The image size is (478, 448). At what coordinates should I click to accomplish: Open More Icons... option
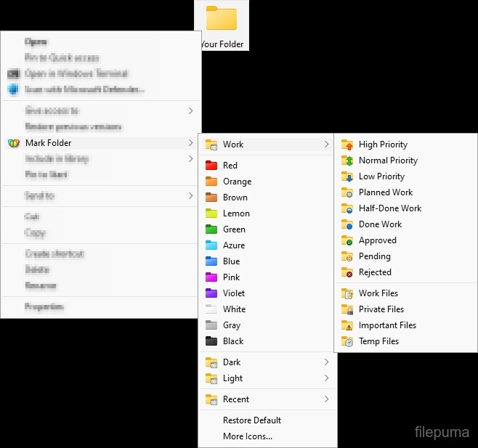tap(247, 436)
